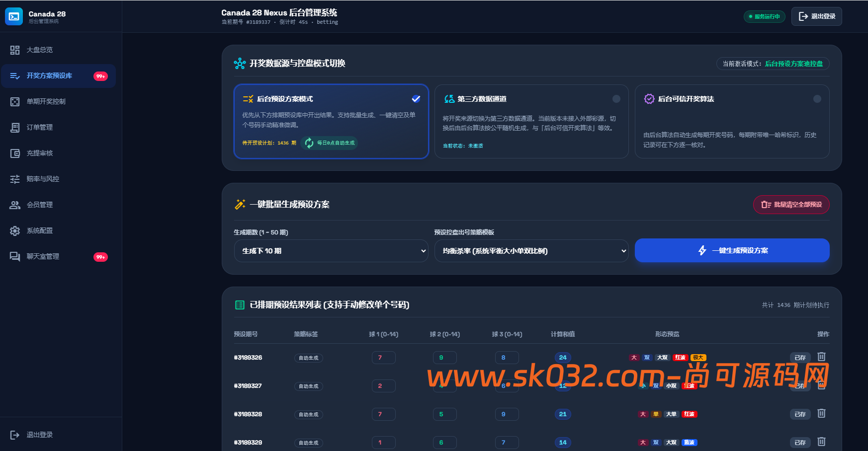Click 当前激活模式 后台预设方案池控盘 label
The width and height of the screenshot is (868, 451).
tap(773, 64)
